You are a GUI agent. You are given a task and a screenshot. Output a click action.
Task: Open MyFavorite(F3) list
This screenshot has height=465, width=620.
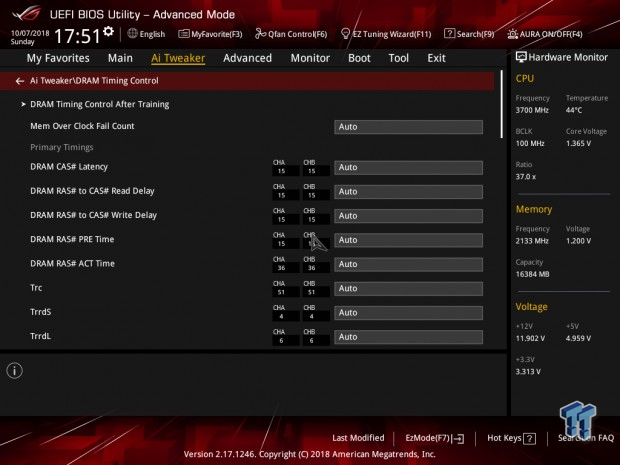[210, 34]
